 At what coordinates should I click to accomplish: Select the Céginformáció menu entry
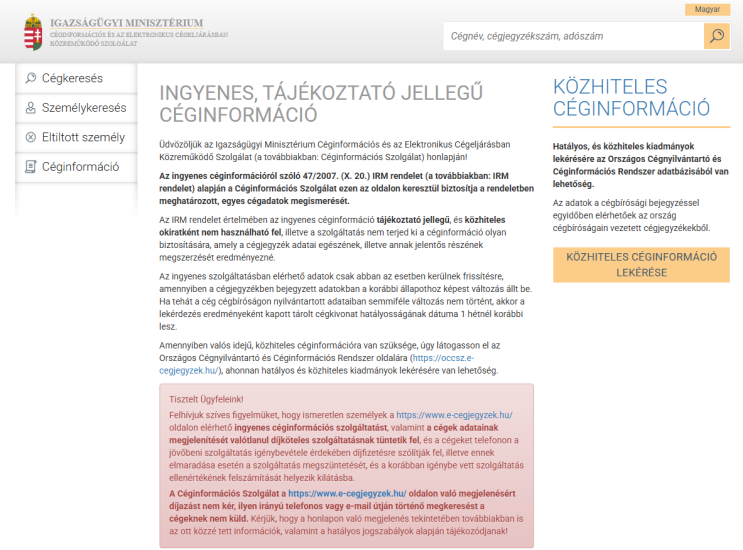tap(76, 167)
